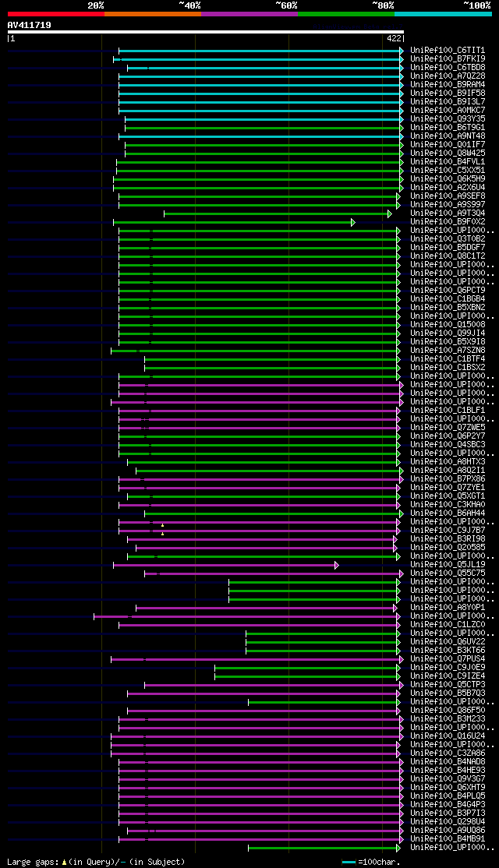
Task: Select the UniRef100_A7QZ28 label
Action: pos(448,76)
